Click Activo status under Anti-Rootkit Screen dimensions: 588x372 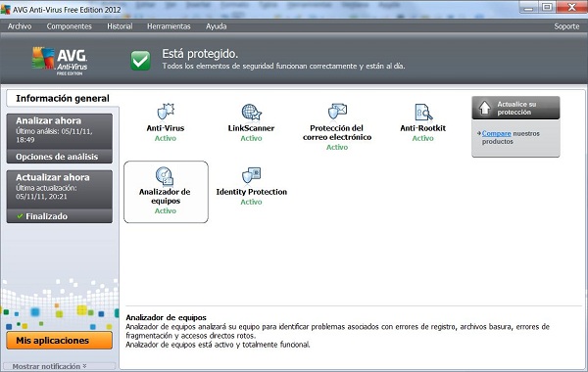[423, 138]
